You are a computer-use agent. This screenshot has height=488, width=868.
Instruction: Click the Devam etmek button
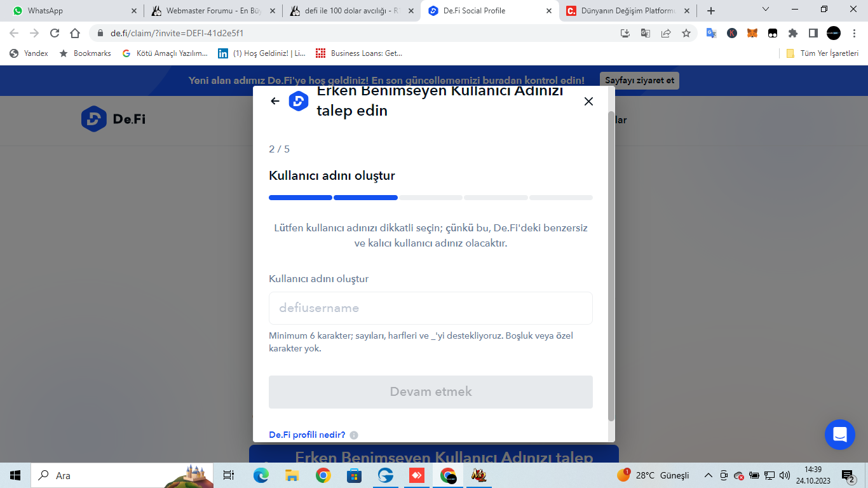point(431,392)
